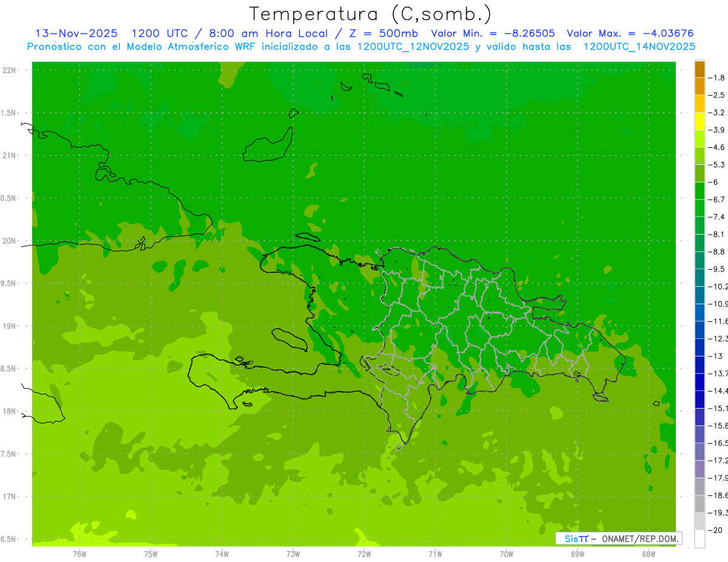Click the 'Valor Min. = -8.26505' value
Image resolution: width=728 pixels, height=562 pixels.
point(493,33)
